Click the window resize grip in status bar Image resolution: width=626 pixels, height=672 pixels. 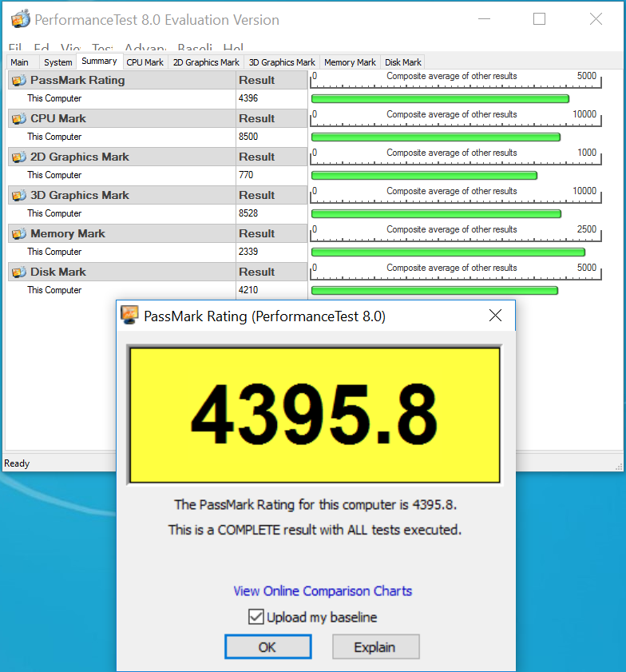tap(619, 467)
